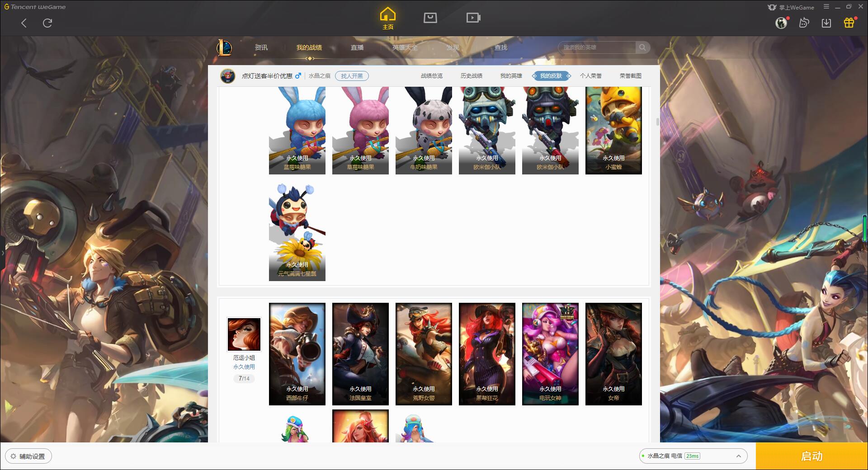Open the 黑帮狂花 skin card

[487, 354]
